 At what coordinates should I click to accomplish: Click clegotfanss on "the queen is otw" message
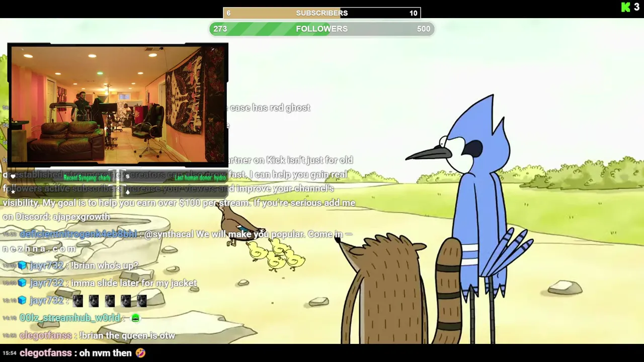pos(47,335)
